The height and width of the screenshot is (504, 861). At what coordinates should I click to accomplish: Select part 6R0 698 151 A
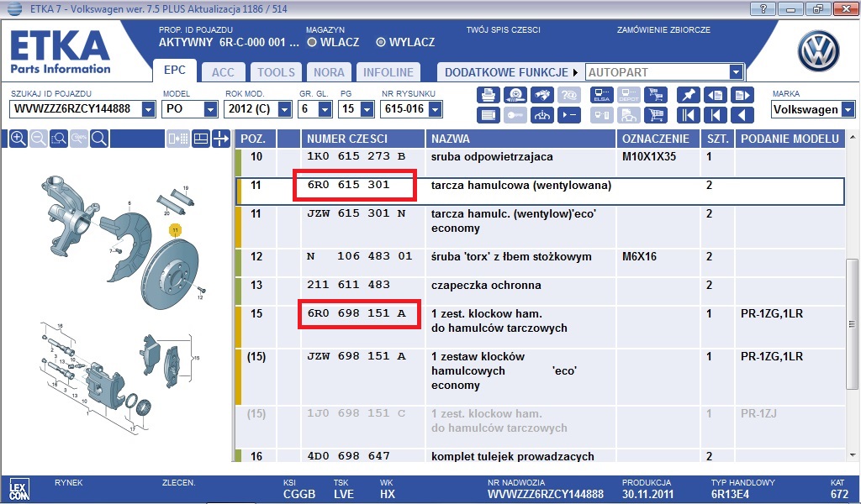(x=357, y=313)
